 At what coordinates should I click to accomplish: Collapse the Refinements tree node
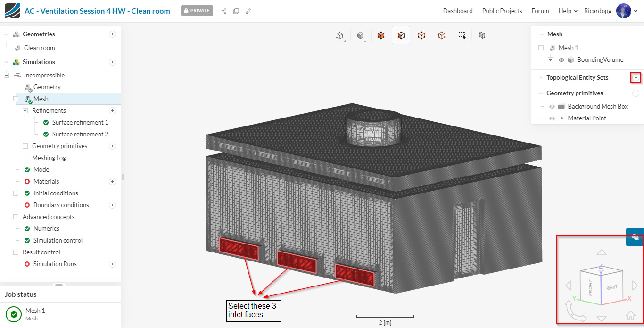pyautogui.click(x=25, y=110)
